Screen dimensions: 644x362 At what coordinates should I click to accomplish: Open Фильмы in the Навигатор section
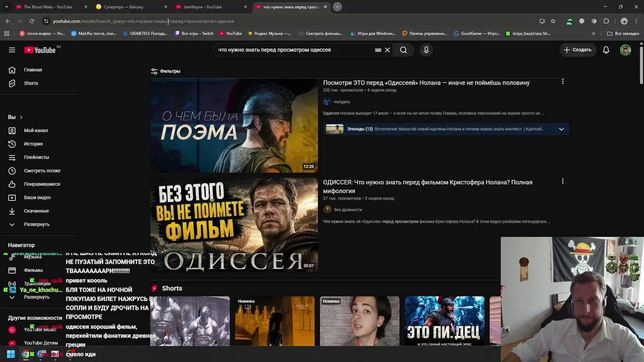click(x=33, y=270)
